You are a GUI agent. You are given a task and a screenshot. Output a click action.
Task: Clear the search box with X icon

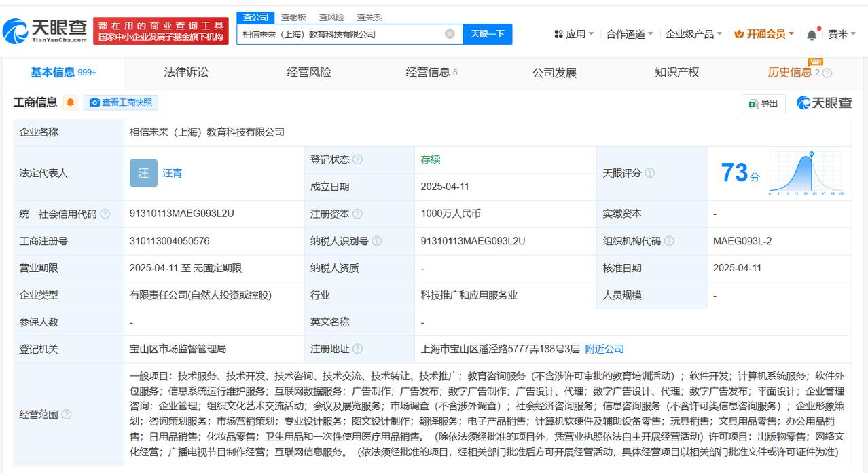(450, 34)
